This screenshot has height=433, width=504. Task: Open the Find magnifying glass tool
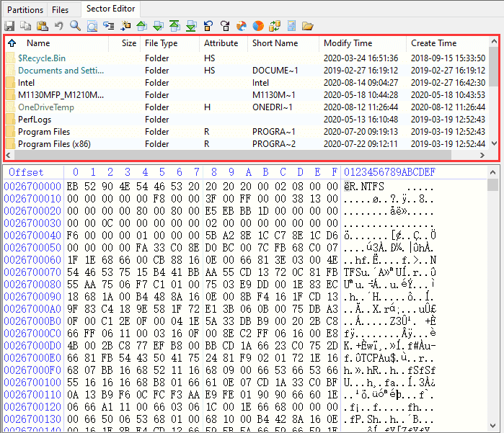click(75, 26)
